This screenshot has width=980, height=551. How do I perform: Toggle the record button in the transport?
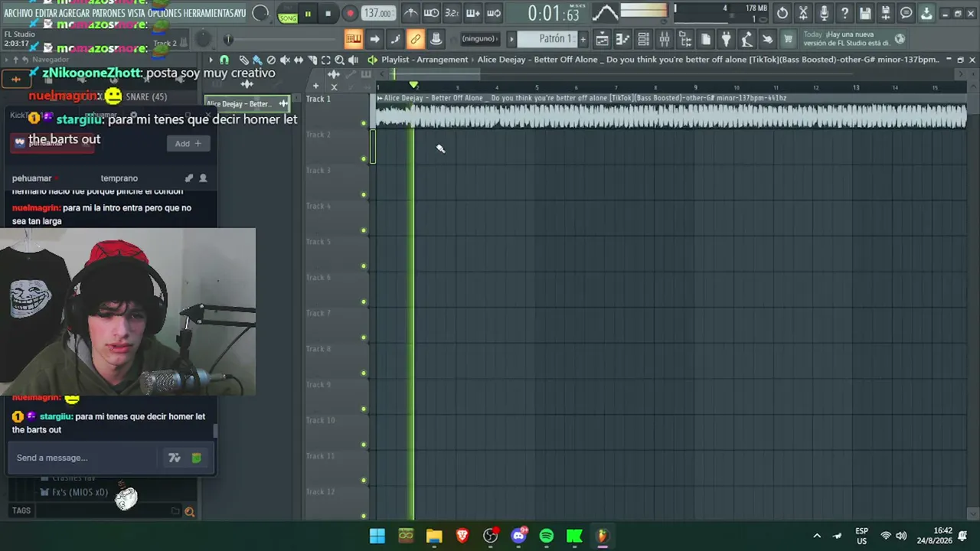[x=350, y=14]
